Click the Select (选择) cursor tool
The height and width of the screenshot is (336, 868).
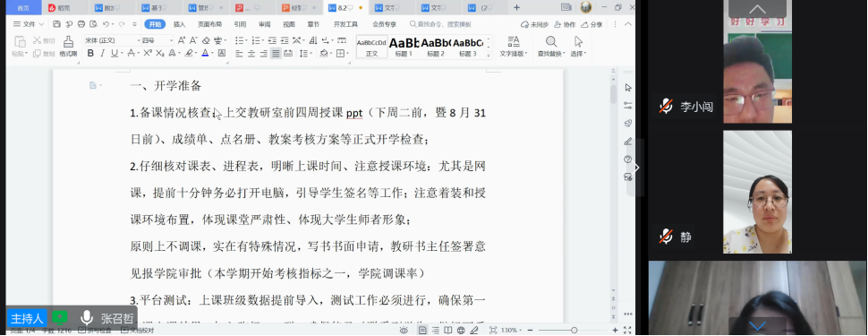[x=578, y=47]
